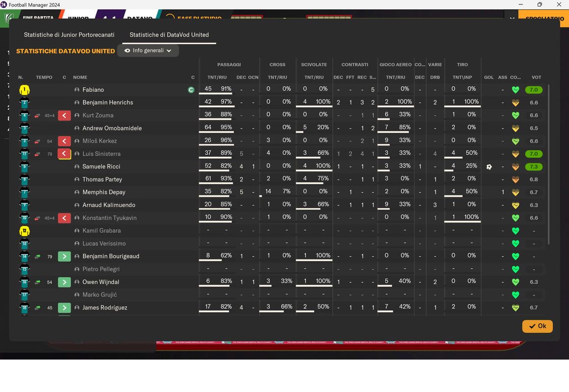Click the red-green swap icon for Kurt Zouma
Viewport: 569px width, 392px height.
point(37,116)
